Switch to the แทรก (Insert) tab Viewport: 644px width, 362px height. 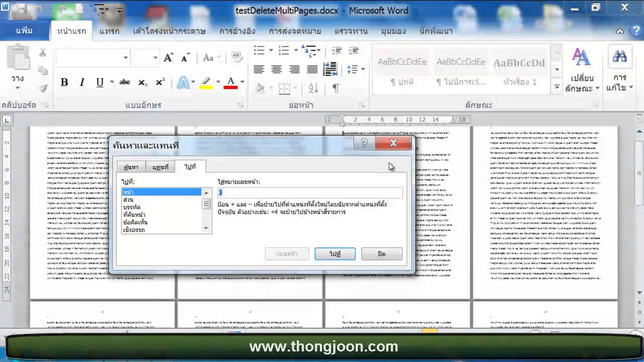(110, 31)
